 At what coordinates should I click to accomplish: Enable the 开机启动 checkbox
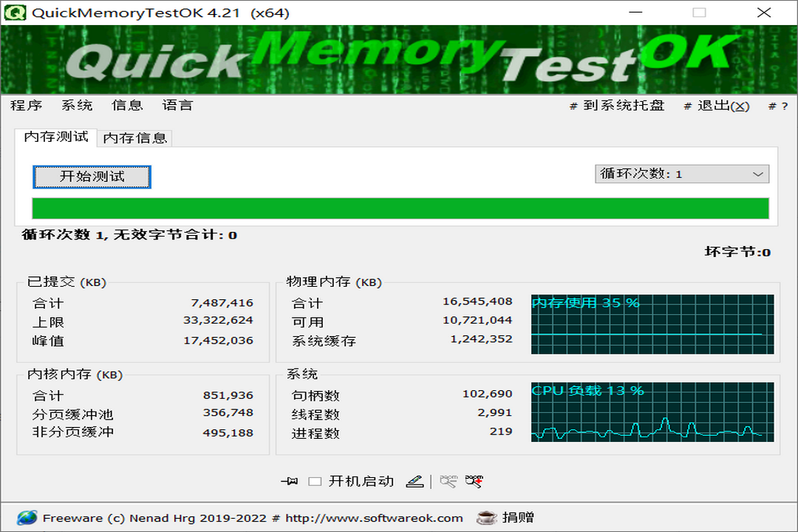[x=315, y=482]
